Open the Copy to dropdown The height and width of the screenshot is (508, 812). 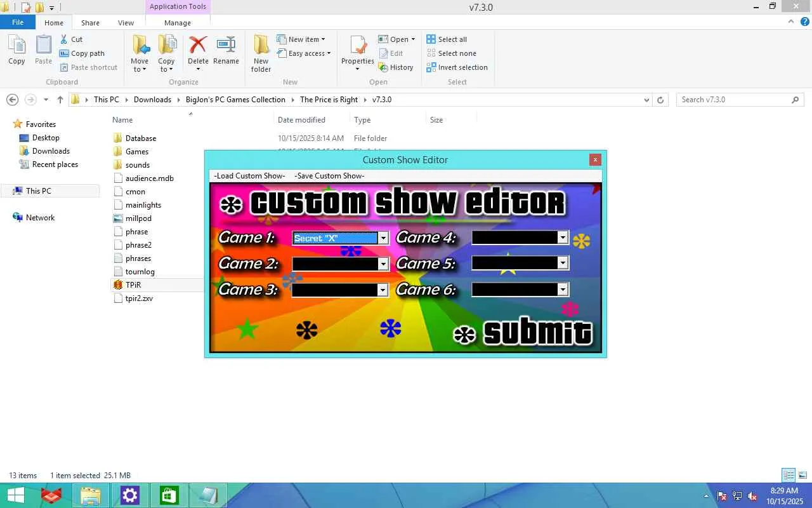(166, 66)
